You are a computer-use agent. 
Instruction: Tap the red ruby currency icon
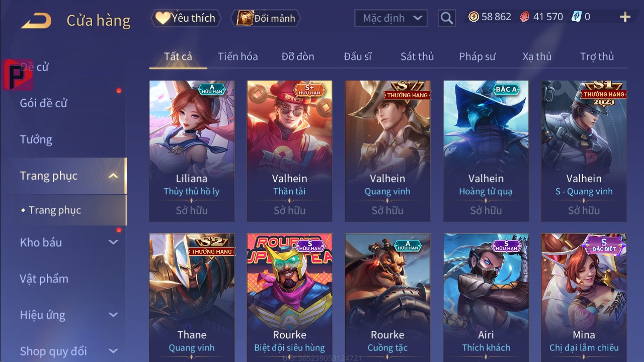tap(524, 17)
